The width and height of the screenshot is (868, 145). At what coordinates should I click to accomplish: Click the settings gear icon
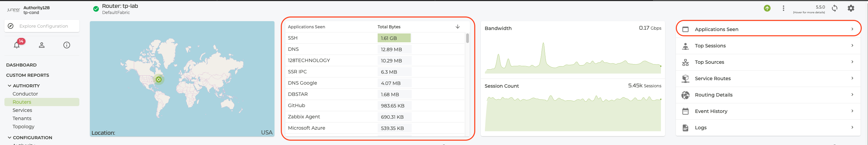click(851, 8)
